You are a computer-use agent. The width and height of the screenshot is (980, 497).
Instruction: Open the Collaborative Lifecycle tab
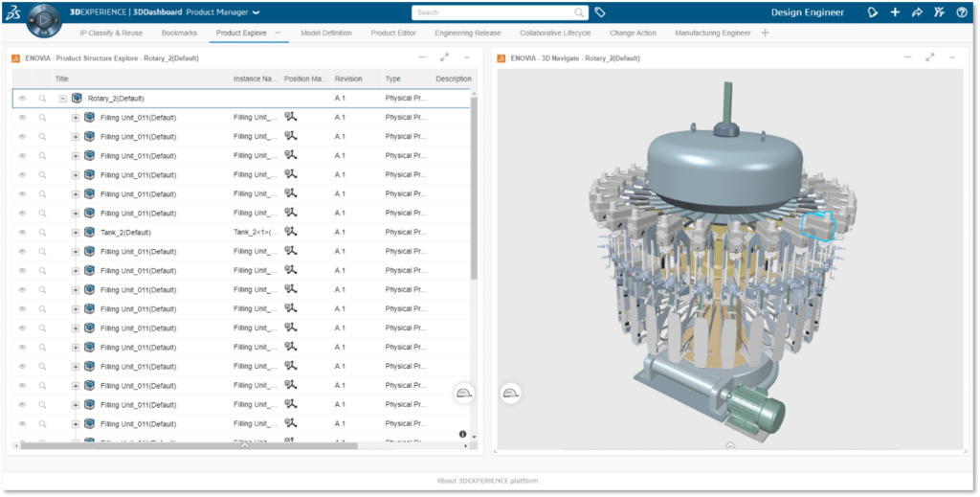pos(555,34)
